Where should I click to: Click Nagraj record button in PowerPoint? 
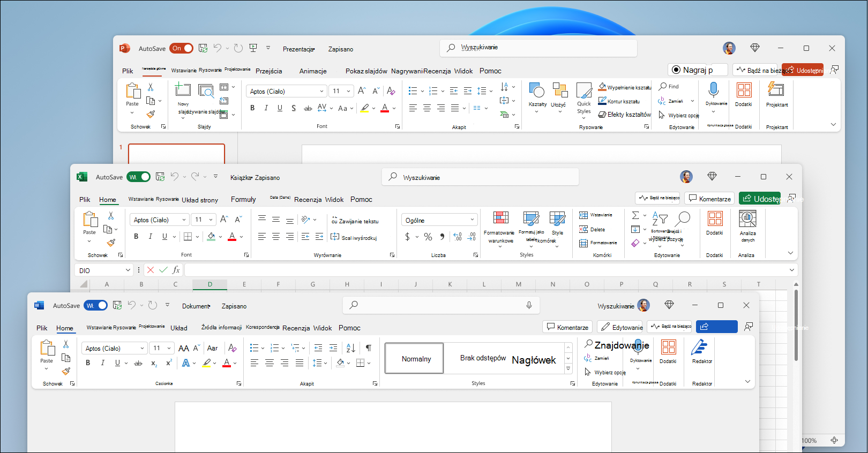click(x=698, y=70)
